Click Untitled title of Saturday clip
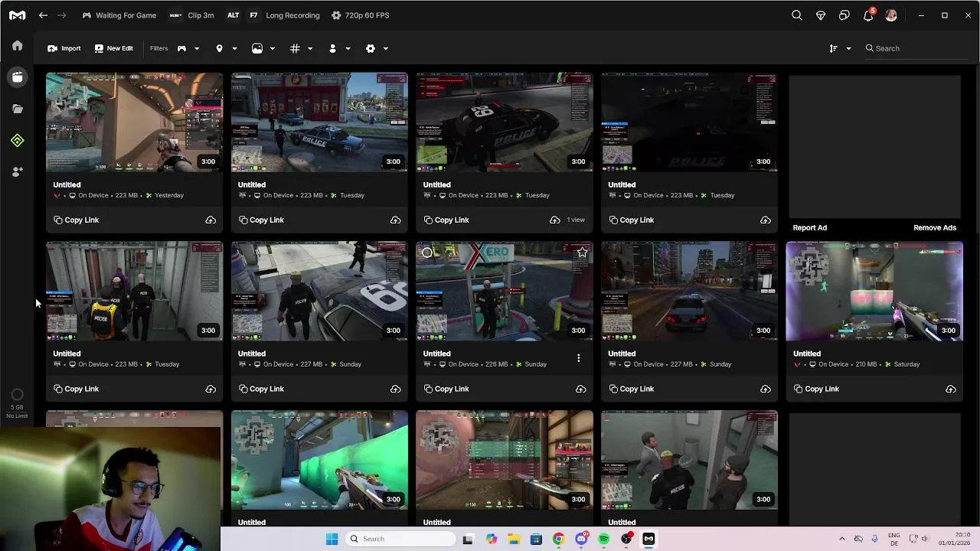 807,354
